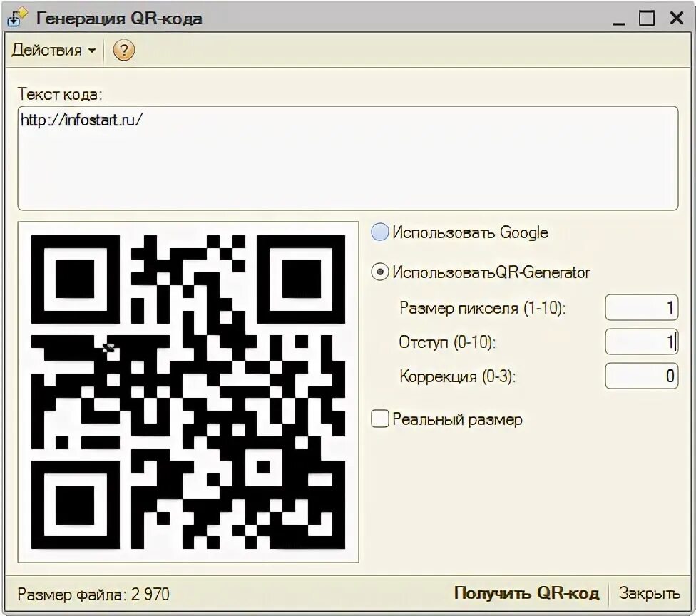The image size is (696, 616).
Task: Maximize the Генерация QR-кода window
Action: (x=646, y=18)
